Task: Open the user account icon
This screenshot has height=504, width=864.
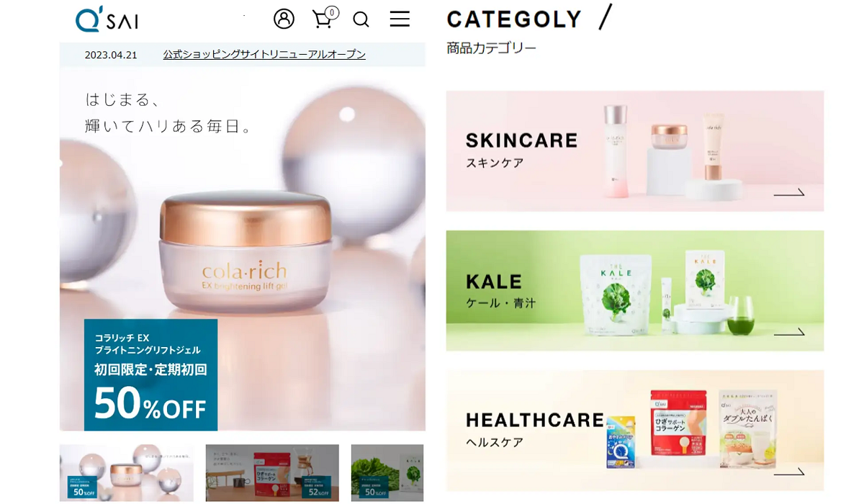Action: coord(284,19)
